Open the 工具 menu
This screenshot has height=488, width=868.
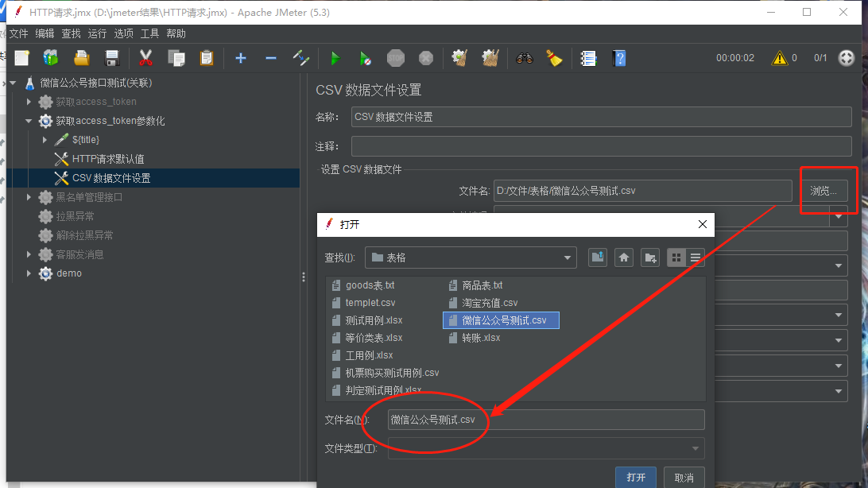pyautogui.click(x=149, y=33)
